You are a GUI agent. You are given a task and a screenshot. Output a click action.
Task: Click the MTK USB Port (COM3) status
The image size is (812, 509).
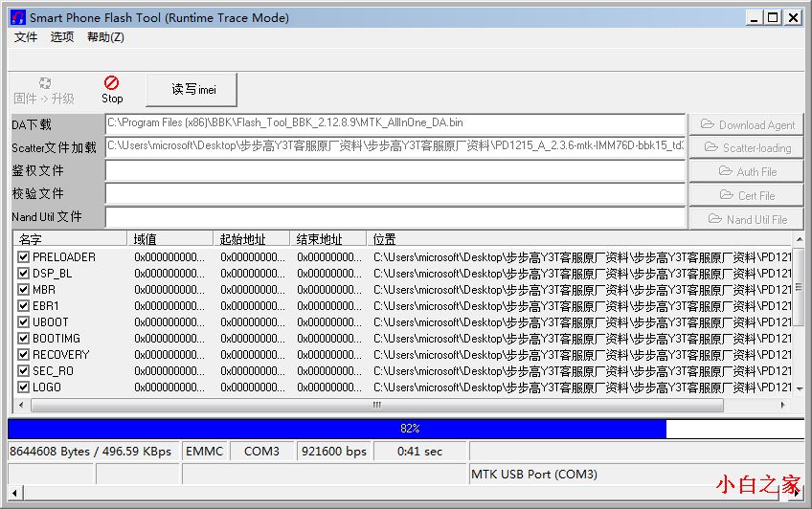tap(534, 474)
